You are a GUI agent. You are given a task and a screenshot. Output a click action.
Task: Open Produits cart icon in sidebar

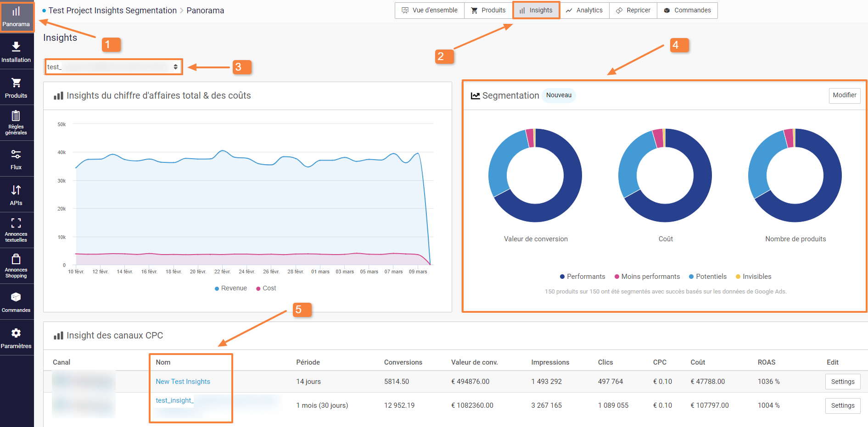coord(16,83)
